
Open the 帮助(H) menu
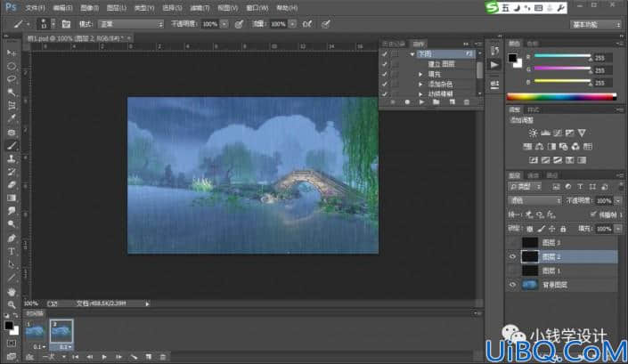[287, 8]
